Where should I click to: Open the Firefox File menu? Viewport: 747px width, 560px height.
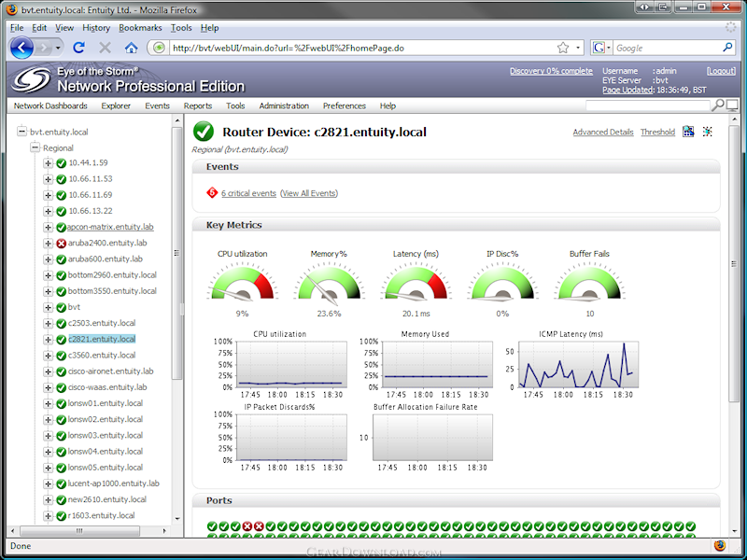(x=17, y=28)
